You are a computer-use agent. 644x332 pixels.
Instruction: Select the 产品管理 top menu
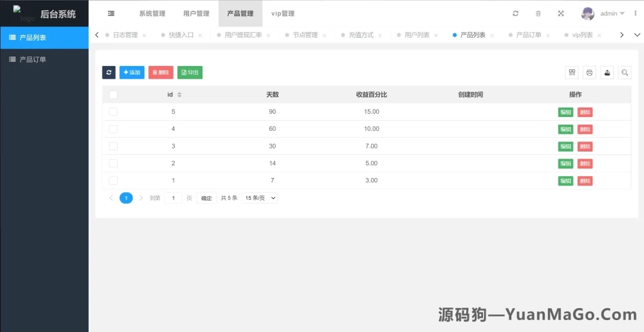click(x=240, y=14)
